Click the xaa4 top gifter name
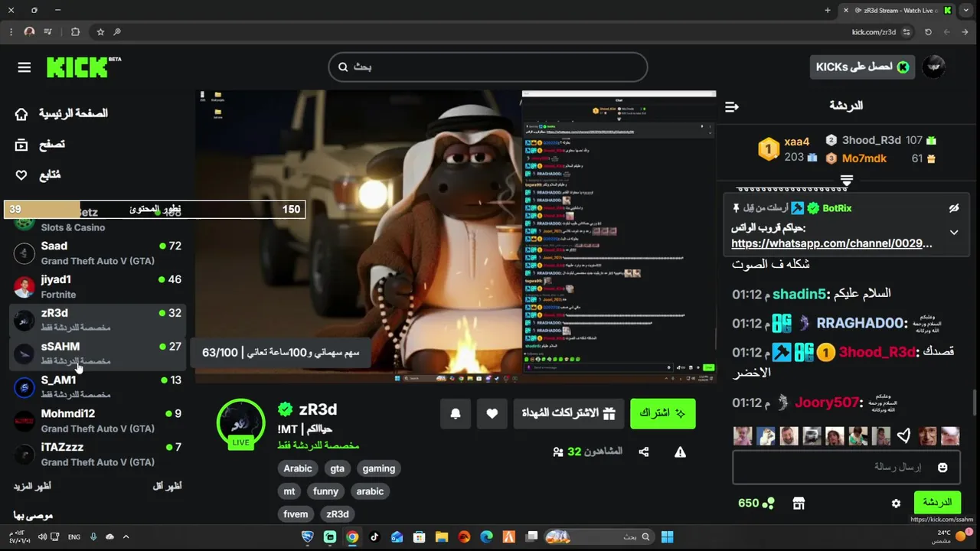 796,142
